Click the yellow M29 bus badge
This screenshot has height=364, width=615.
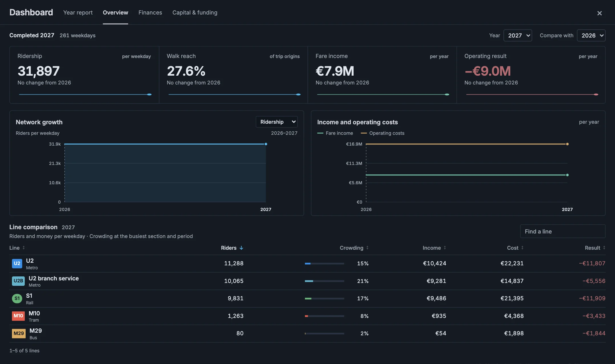click(x=19, y=333)
